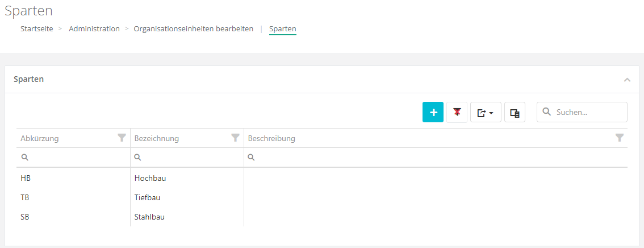Select the Tiefbau row
644x248 pixels.
tap(147, 198)
